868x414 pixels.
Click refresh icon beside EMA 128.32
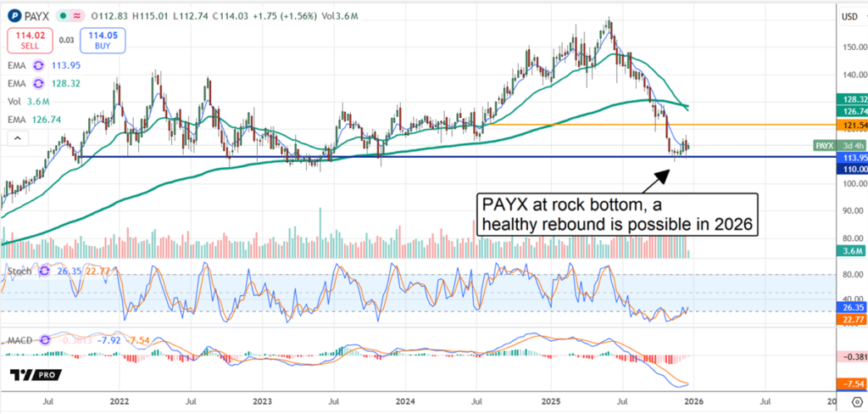click(x=38, y=84)
